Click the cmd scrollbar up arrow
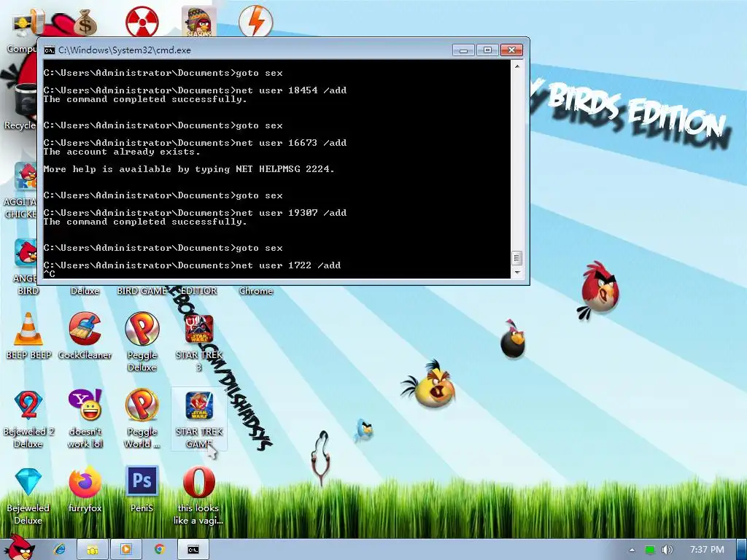This screenshot has height=560, width=747. 517,66
